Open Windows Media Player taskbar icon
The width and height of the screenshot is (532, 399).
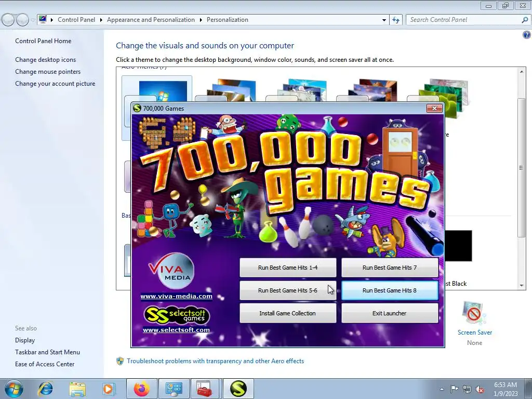point(109,389)
